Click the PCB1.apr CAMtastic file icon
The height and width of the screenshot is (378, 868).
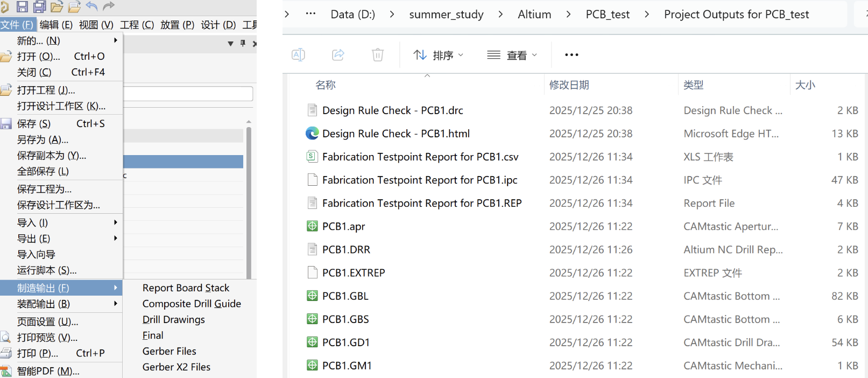point(312,226)
